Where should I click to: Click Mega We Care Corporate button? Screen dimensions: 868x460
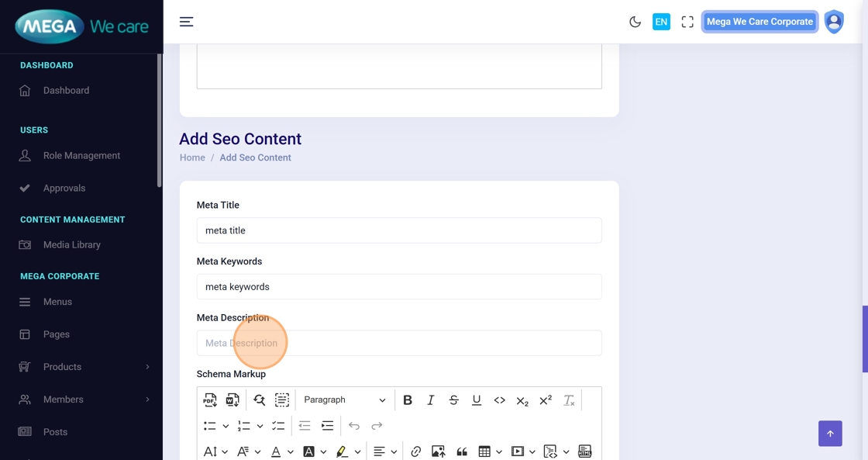[x=759, y=22]
